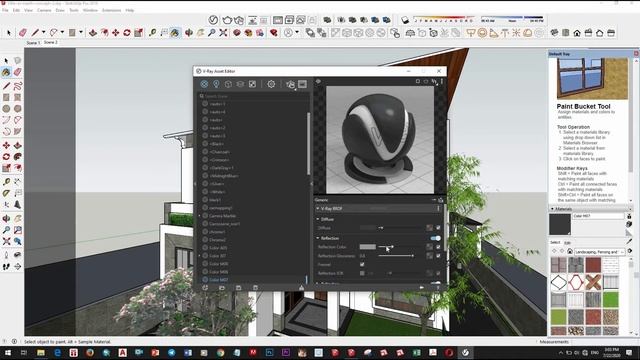Click save material icon below material list

coord(238,288)
